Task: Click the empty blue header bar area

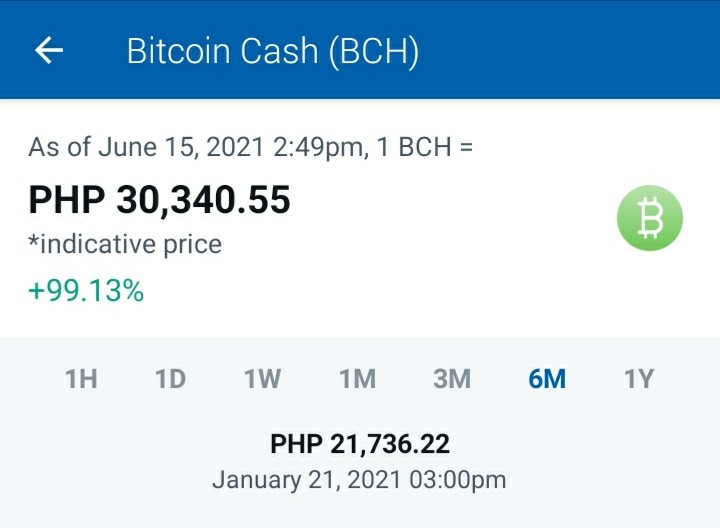Action: [x=569, y=51]
